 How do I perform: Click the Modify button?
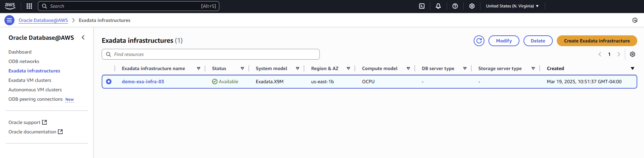(x=504, y=41)
